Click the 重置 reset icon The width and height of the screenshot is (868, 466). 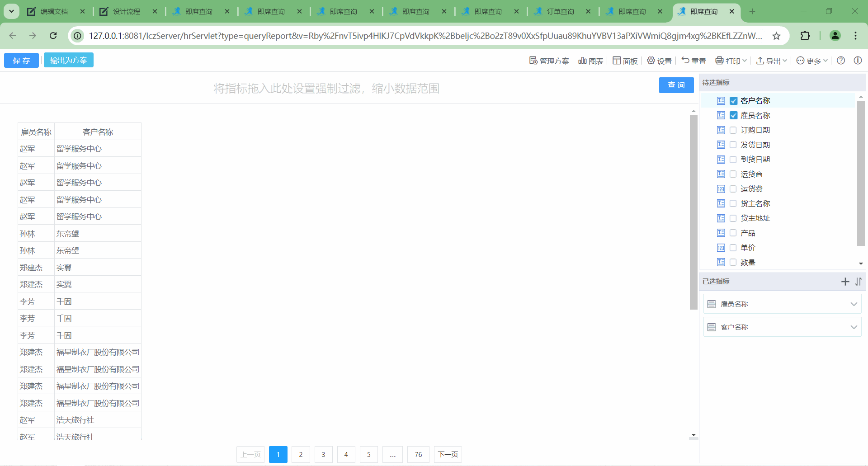pyautogui.click(x=693, y=61)
